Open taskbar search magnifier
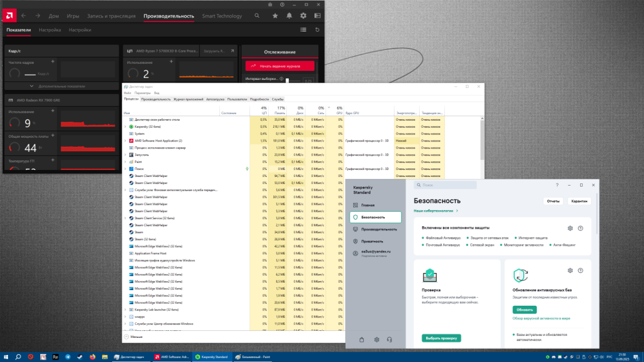The image size is (644, 362). [x=18, y=357]
